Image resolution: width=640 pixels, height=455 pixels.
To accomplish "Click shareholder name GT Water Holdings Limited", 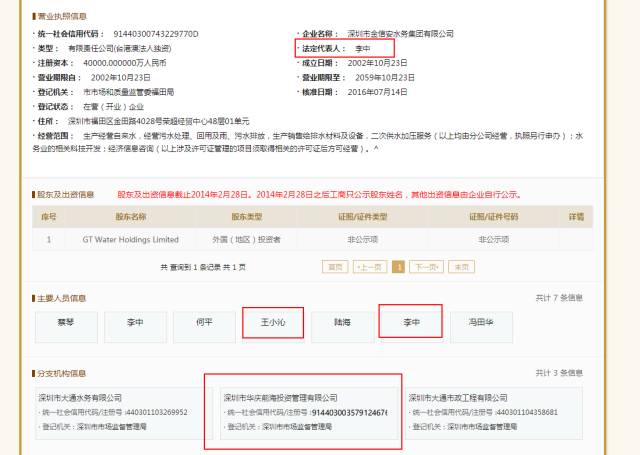I will tap(131, 240).
